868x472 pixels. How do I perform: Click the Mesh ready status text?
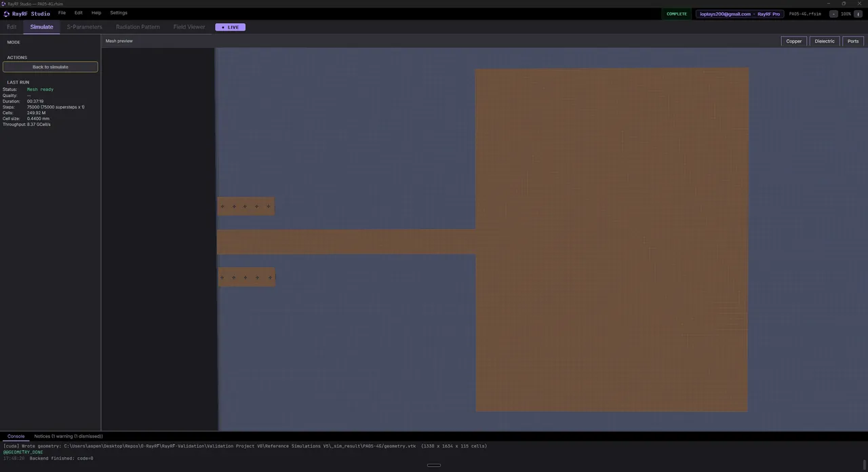(x=40, y=90)
